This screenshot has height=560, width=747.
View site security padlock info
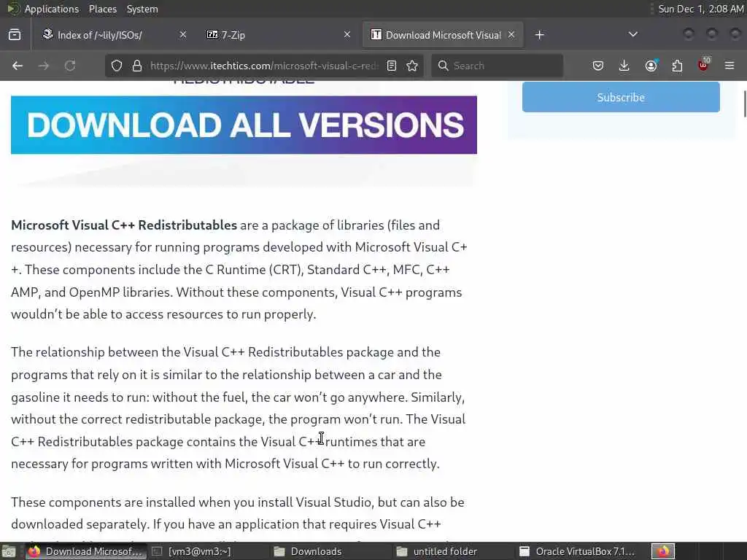(137, 66)
